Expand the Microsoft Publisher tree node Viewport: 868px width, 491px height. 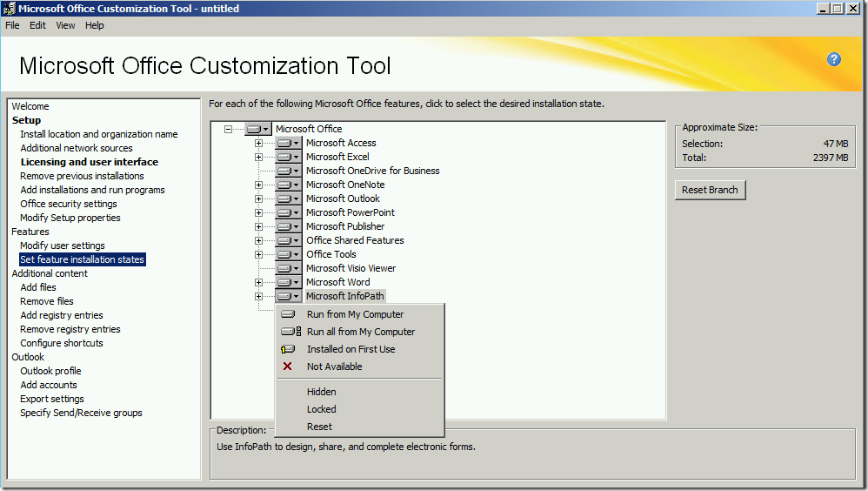[x=258, y=226]
